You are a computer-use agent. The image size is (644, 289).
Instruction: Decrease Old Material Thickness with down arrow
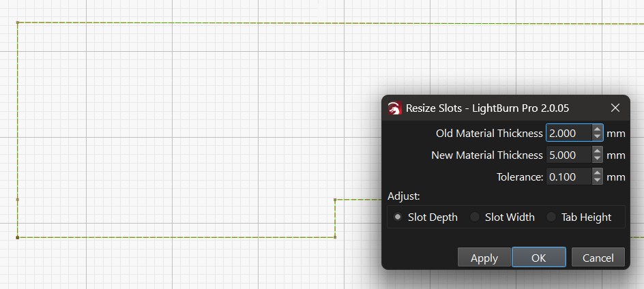coord(598,137)
